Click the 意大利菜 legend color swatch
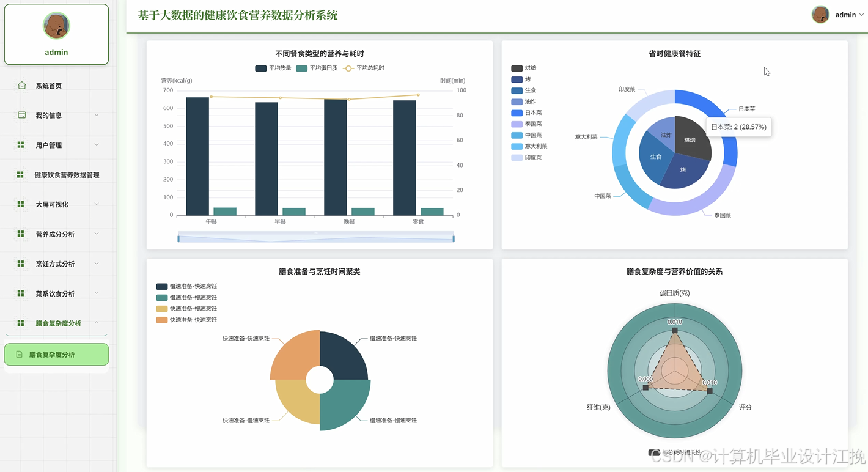This screenshot has height=472, width=868. pyautogui.click(x=517, y=146)
